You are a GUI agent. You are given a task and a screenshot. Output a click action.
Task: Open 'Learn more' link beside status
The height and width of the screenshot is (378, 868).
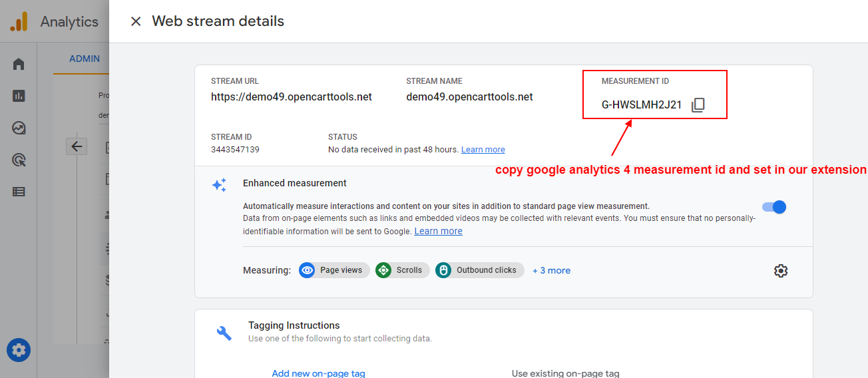click(x=483, y=150)
